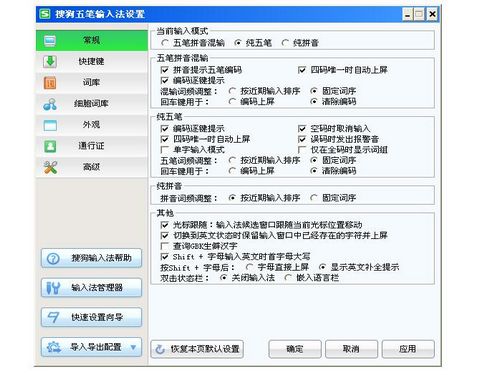Toggle 光标跟随 checkbox
Viewport: 500px width, 375px height.
[x=164, y=225]
